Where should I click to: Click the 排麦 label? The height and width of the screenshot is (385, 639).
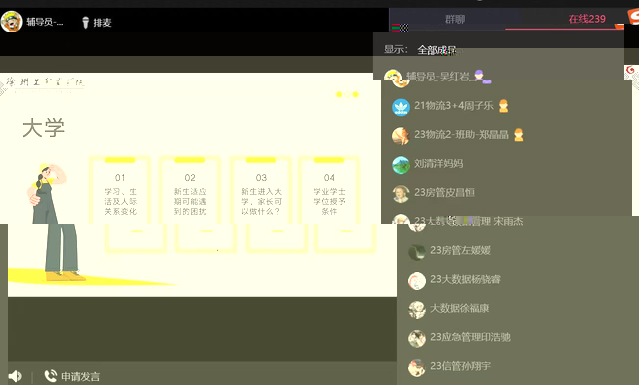[102, 23]
